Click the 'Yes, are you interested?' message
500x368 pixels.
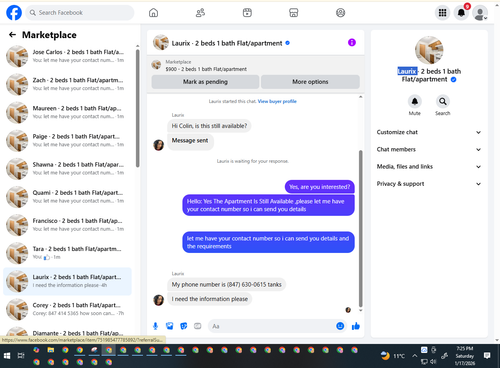tap(320, 187)
